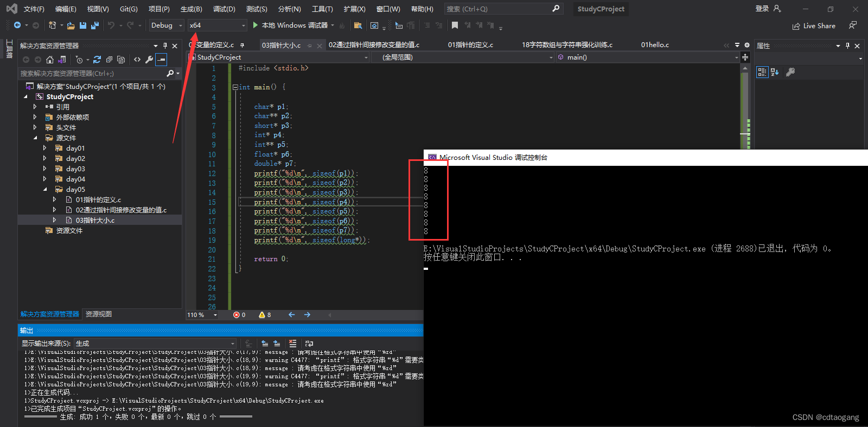Click the warning count indicator showing 8
The image size is (868, 427).
click(265, 315)
